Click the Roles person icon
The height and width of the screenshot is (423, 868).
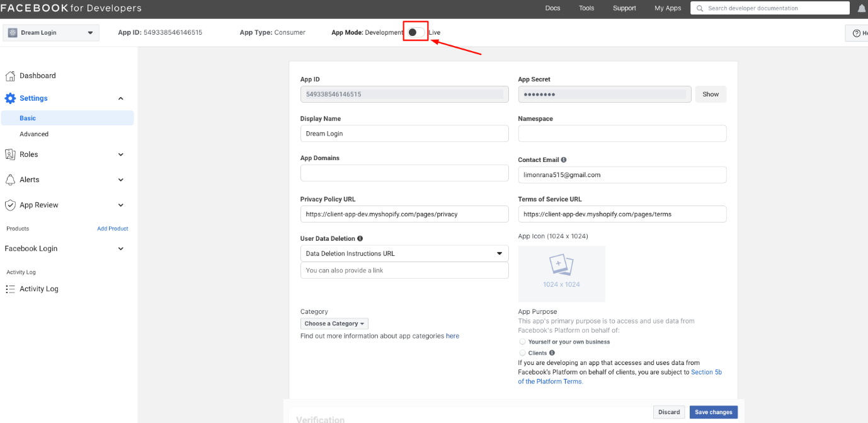(x=10, y=154)
